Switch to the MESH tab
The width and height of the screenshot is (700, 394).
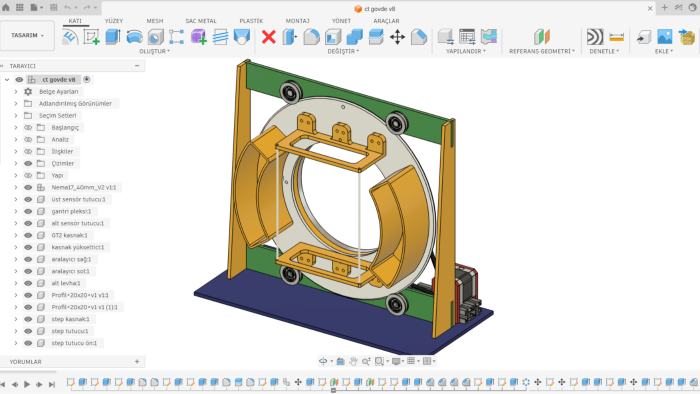click(x=155, y=21)
